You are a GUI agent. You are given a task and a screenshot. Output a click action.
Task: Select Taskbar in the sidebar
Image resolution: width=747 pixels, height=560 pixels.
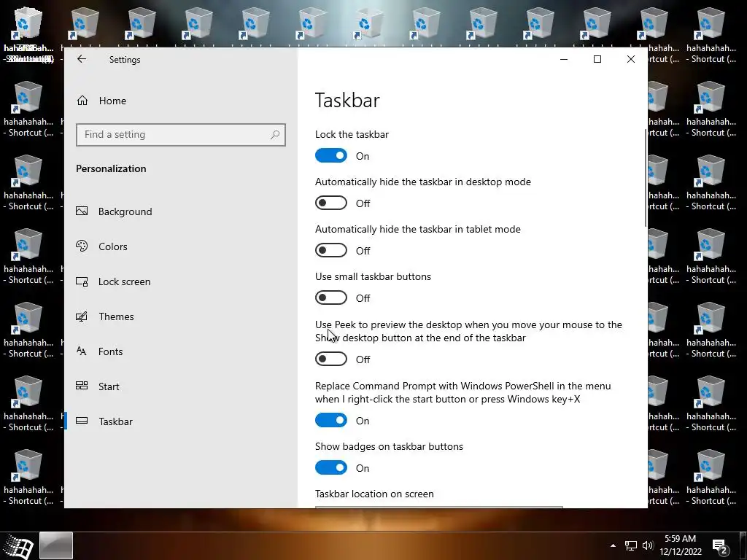click(115, 422)
